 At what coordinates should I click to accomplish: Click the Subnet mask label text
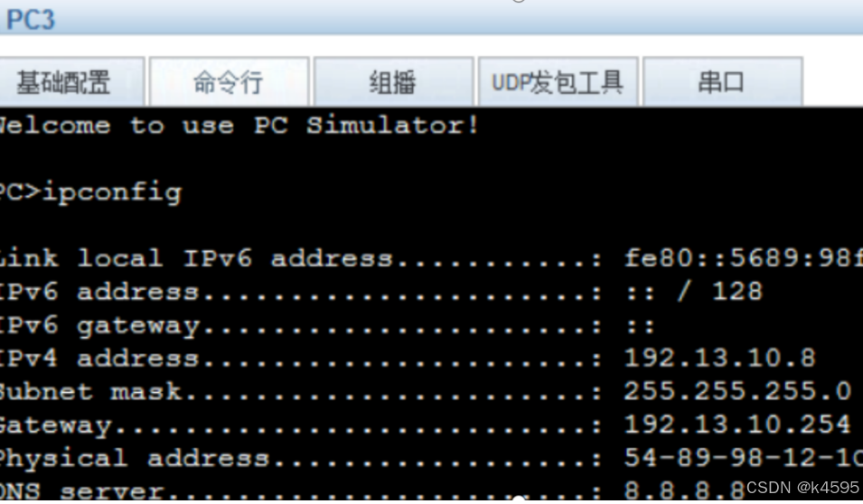90,391
